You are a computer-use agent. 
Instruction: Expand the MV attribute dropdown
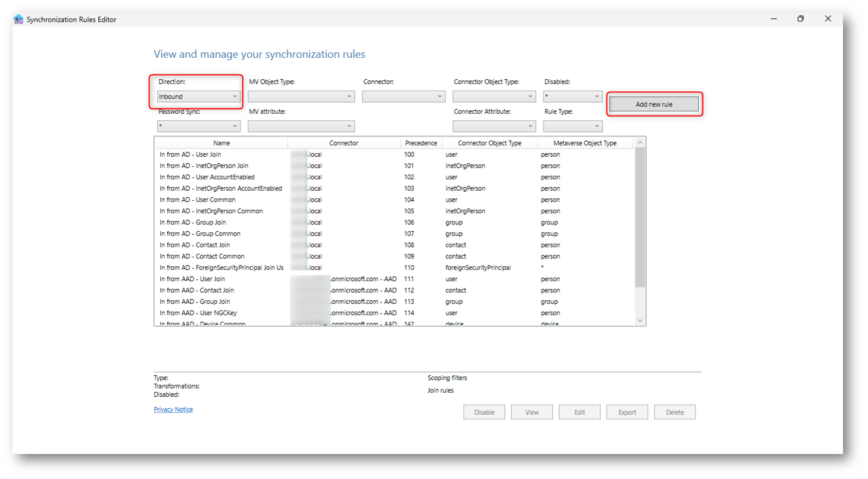coord(301,126)
